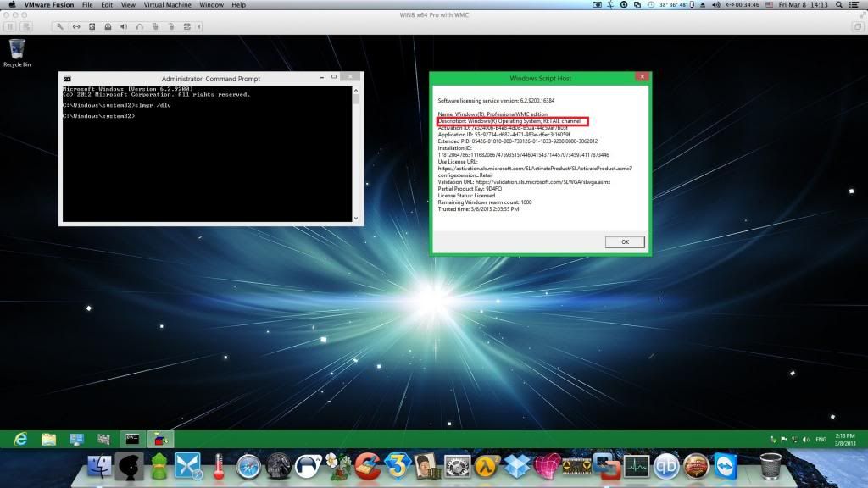Open Finder from the Dock
This screenshot has height=488, width=868.
point(100,466)
